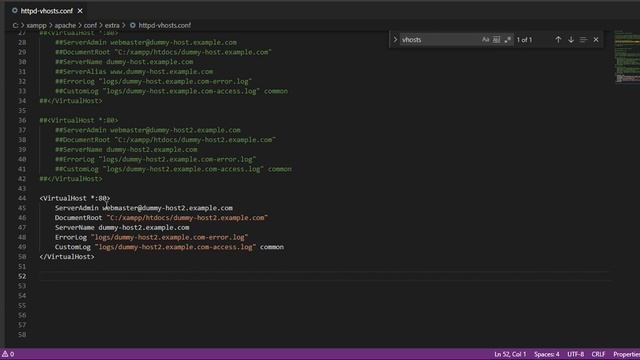Open the apache breadcrumb folder
Image resolution: width=640 pixels, height=360 pixels.
[65, 25]
